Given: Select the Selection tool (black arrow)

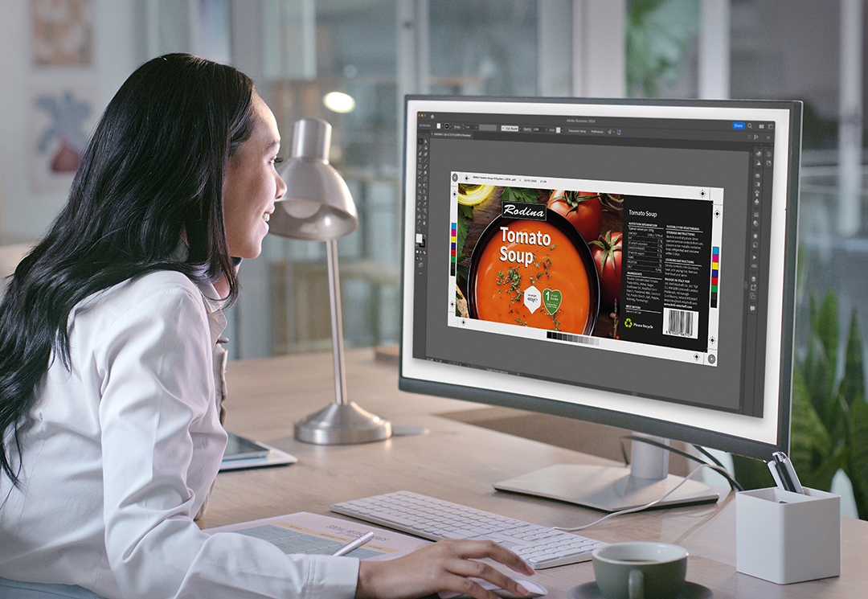Looking at the screenshot, I should click(x=420, y=142).
